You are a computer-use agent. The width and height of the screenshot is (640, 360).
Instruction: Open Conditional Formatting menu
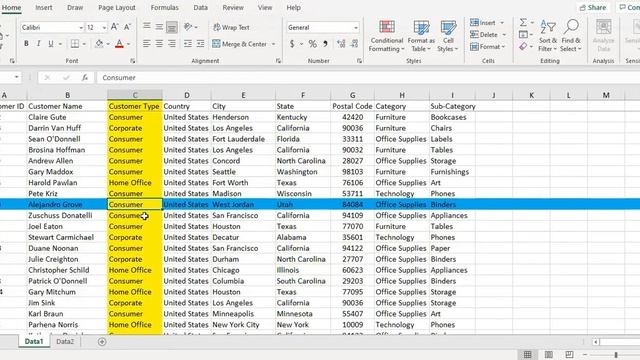[x=386, y=36]
